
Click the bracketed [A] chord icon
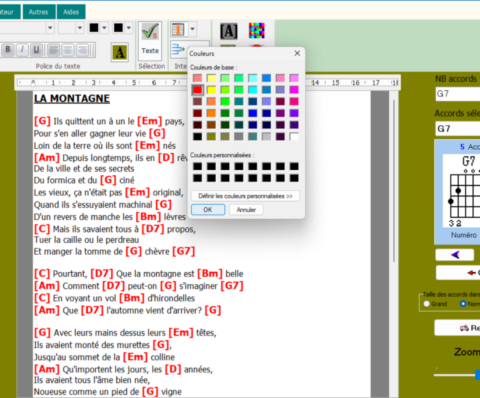tap(229, 31)
